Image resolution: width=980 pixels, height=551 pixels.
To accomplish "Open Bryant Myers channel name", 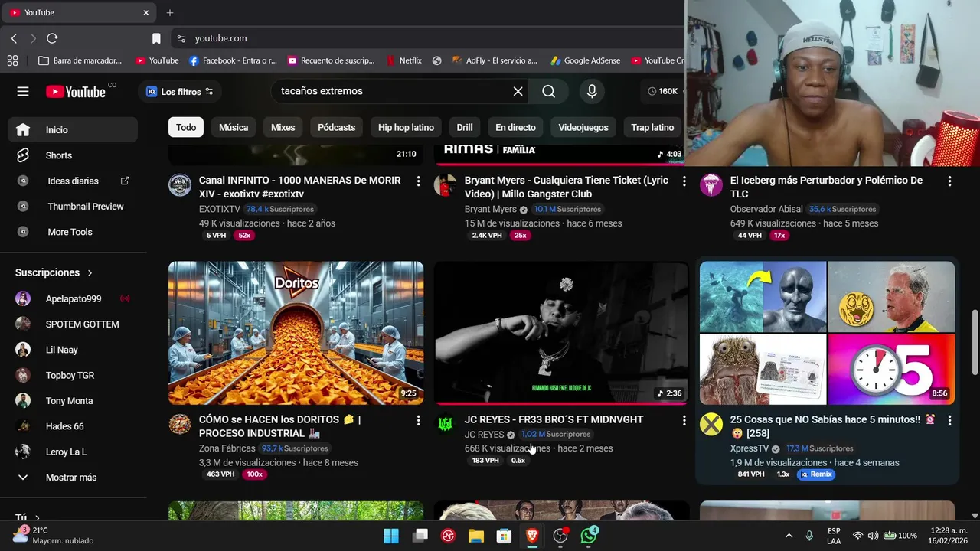I will [491, 209].
